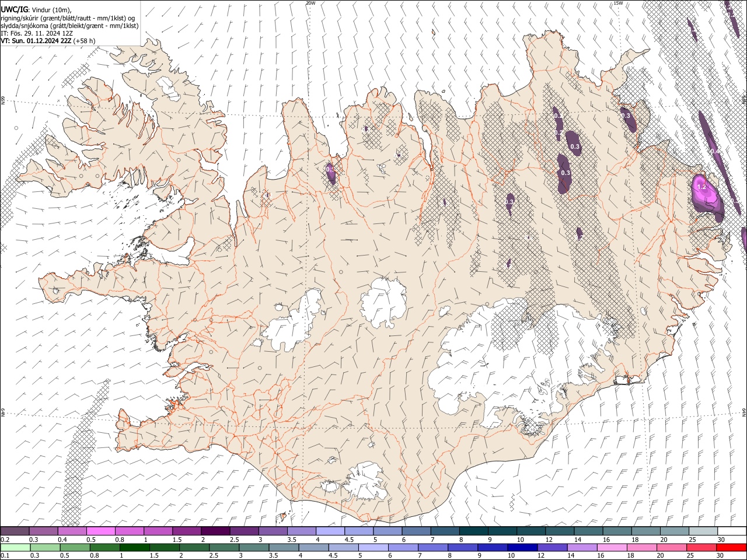
Task: Click the rain scale swatch between 5 and 6
Action: (x=373, y=547)
